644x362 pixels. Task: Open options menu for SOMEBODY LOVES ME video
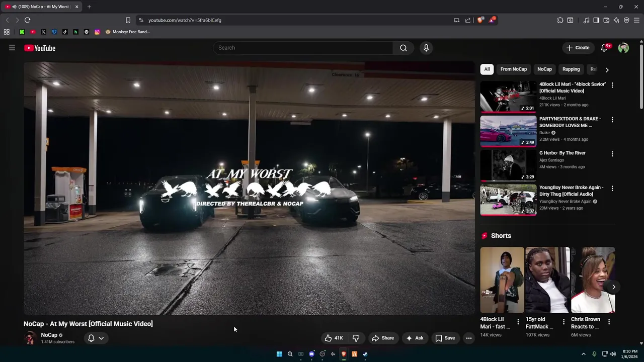click(612, 120)
